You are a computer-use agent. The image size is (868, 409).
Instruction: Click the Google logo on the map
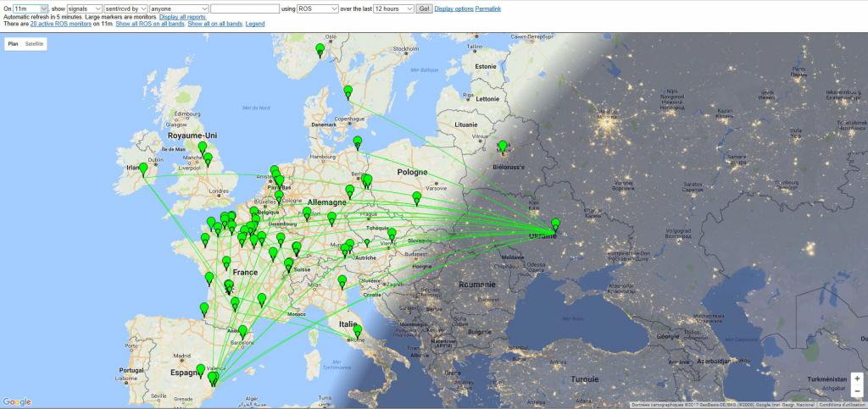17,402
